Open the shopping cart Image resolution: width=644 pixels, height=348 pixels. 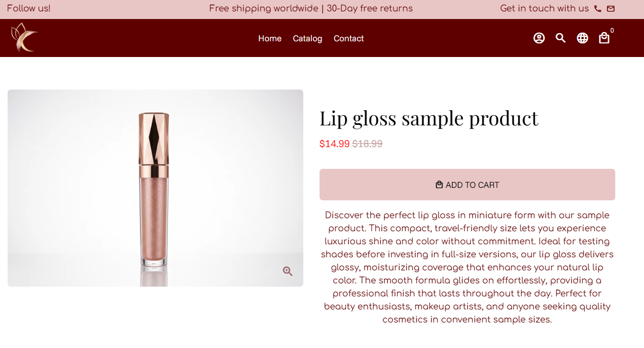[x=604, y=38]
